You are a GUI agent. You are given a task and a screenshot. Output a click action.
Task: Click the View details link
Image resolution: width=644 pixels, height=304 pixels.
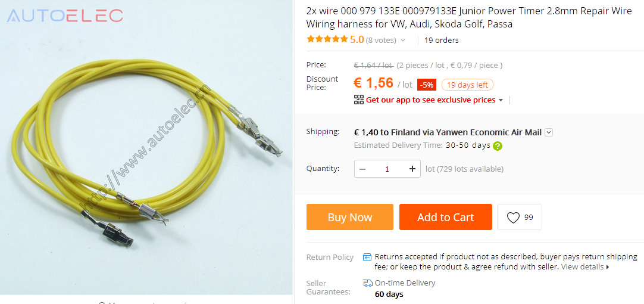point(582,266)
